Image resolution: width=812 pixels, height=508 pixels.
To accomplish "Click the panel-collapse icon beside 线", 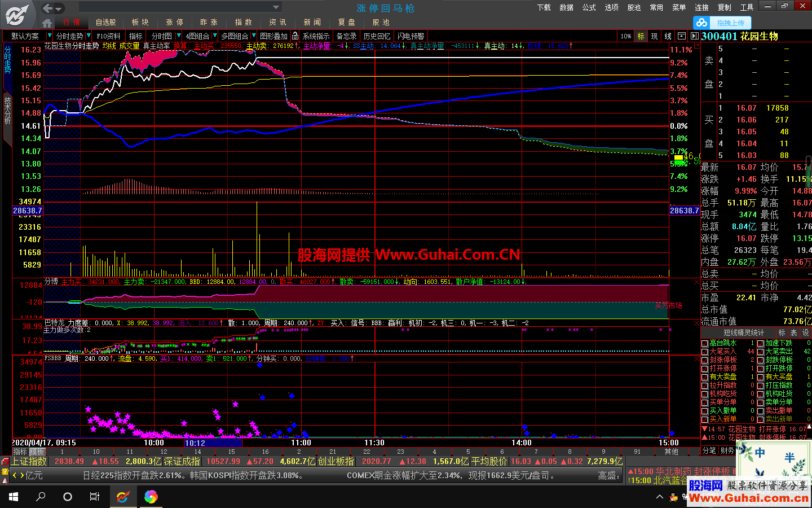I will pos(681,36).
